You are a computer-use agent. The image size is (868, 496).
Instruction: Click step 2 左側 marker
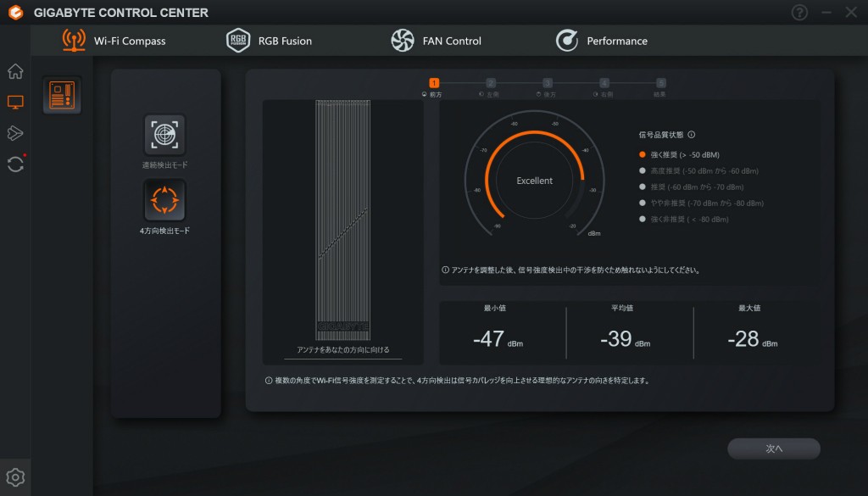pyautogui.click(x=491, y=83)
